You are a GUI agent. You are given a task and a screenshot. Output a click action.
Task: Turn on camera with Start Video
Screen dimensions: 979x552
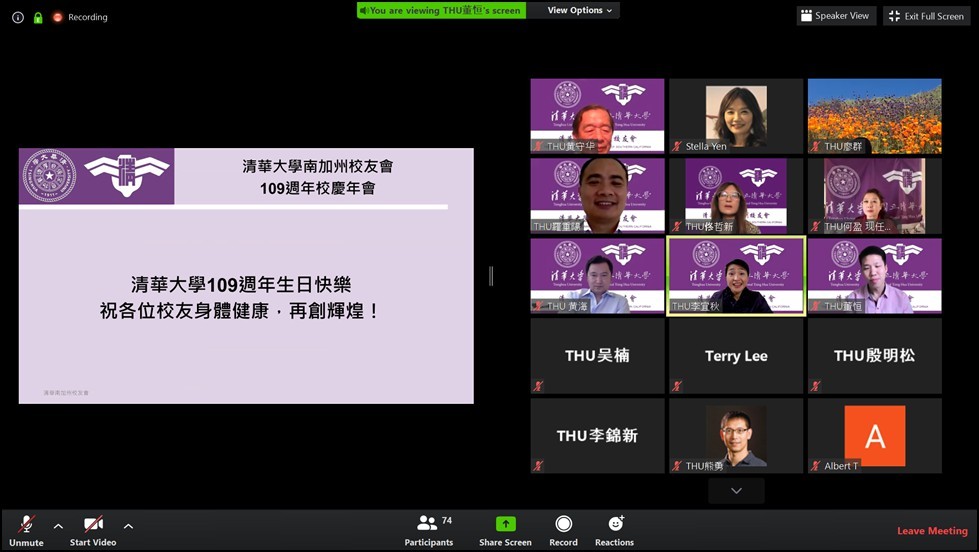tap(93, 529)
